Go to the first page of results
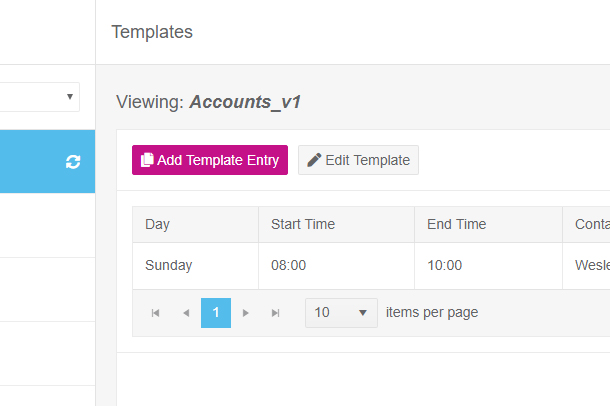Viewport: 610px width, 406px height. point(155,313)
